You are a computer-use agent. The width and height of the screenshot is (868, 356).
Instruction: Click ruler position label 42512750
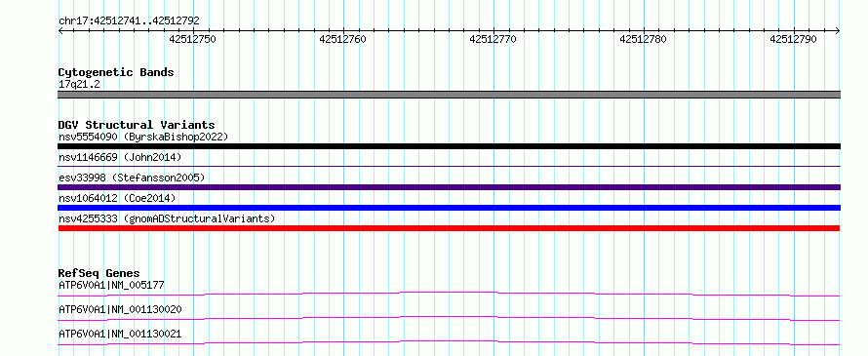193,39
